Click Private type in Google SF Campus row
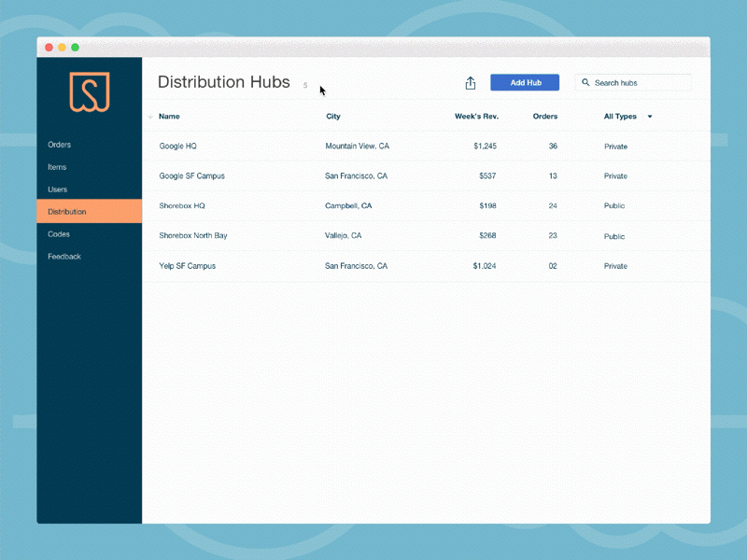Screen dimensions: 747x560 [615, 175]
